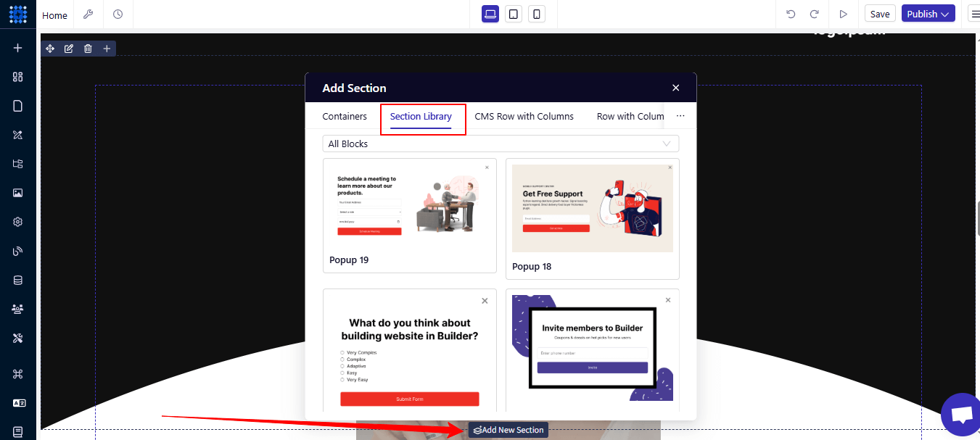
Task: Open the widgets grid sidebar icon
Action: [18, 77]
